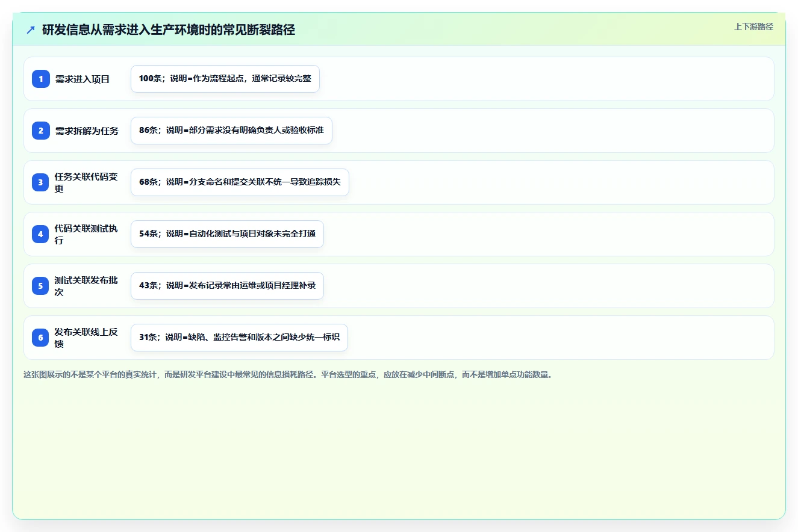The image size is (798, 532).
Task: Open the 100条 description pill
Action: pyautogui.click(x=225, y=79)
